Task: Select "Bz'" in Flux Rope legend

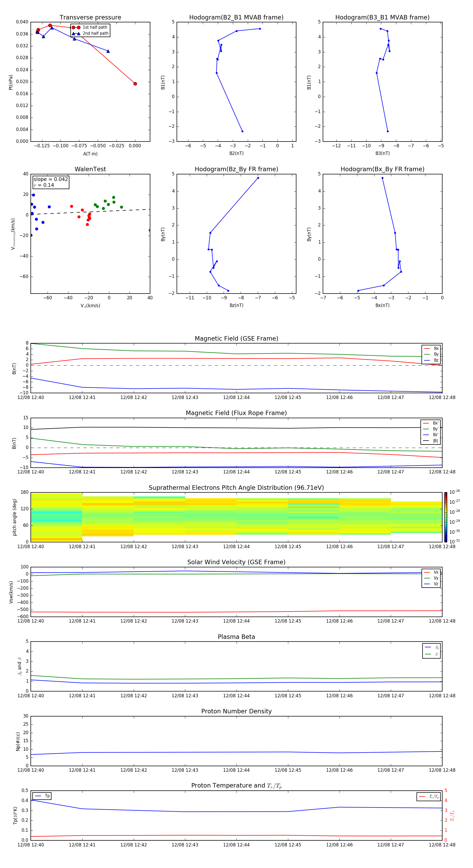Action: pyautogui.click(x=431, y=435)
